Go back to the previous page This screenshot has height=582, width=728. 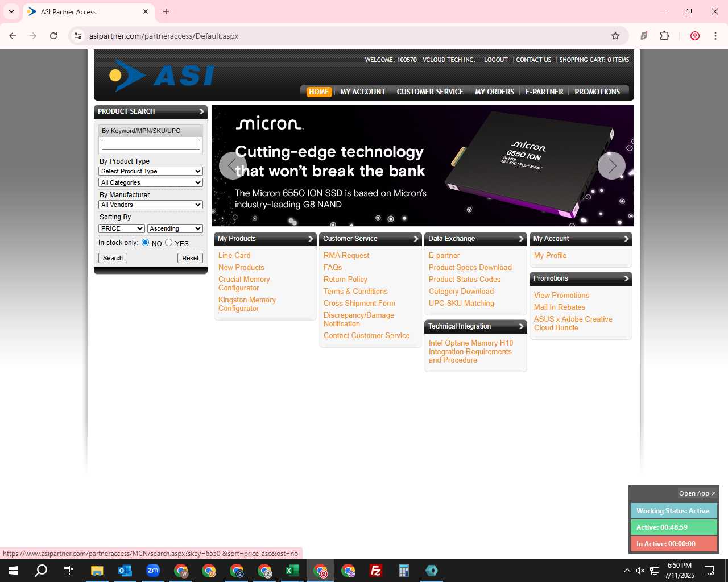pyautogui.click(x=13, y=36)
